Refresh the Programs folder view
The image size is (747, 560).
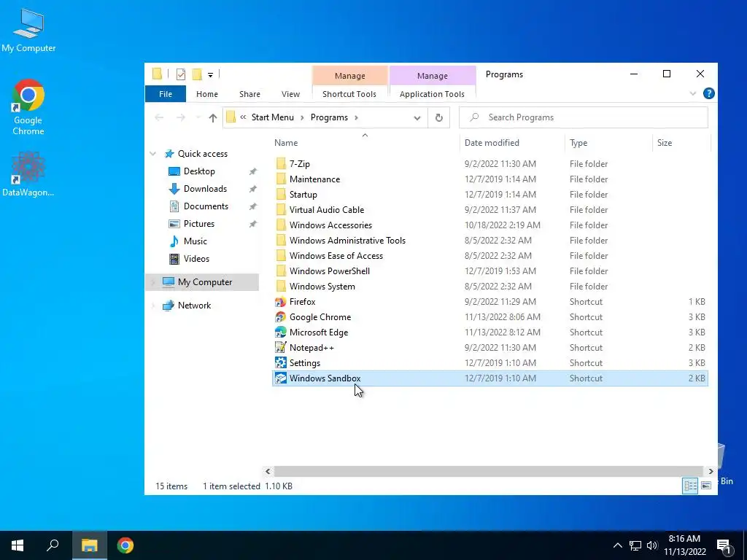438,117
